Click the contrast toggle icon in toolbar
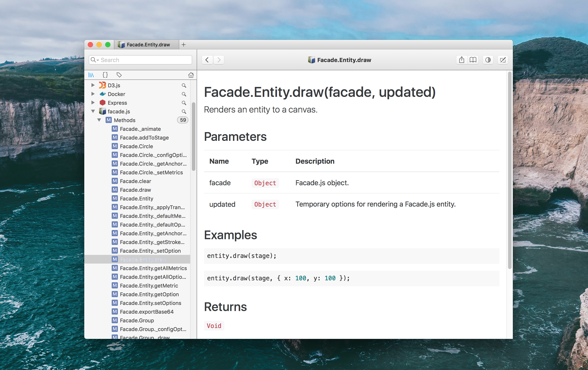The height and width of the screenshot is (370, 588). (488, 59)
